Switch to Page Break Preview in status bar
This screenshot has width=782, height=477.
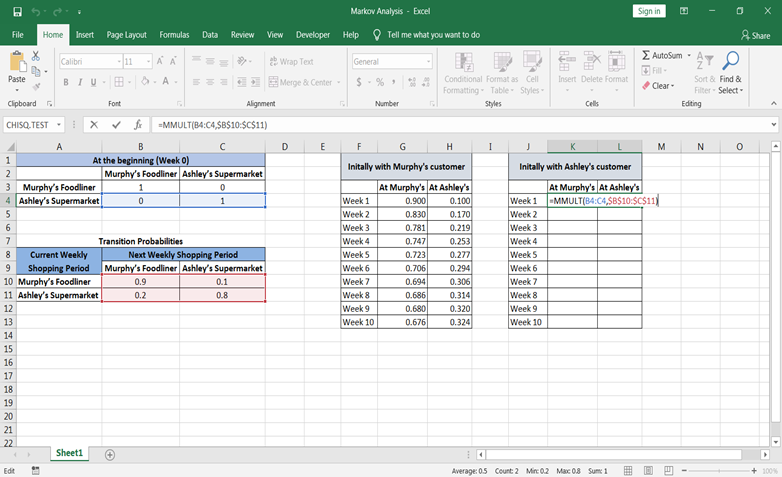[x=668, y=471]
